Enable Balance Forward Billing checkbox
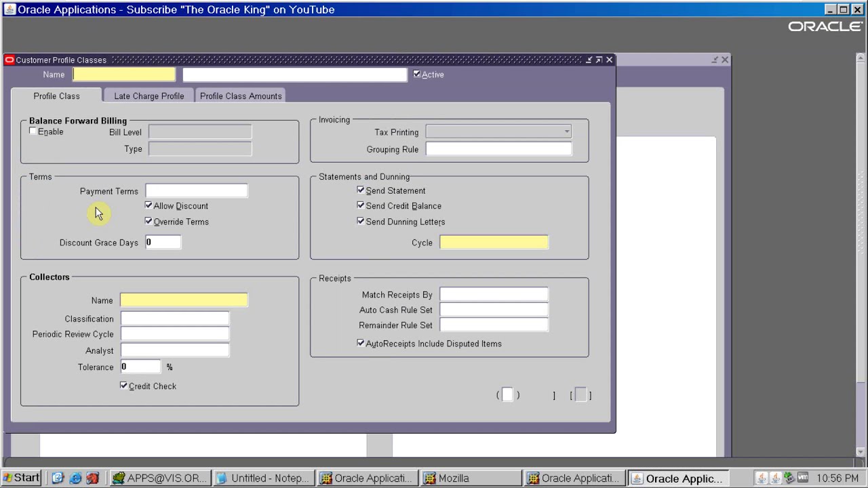Image resolution: width=868 pixels, height=488 pixels. coord(33,131)
